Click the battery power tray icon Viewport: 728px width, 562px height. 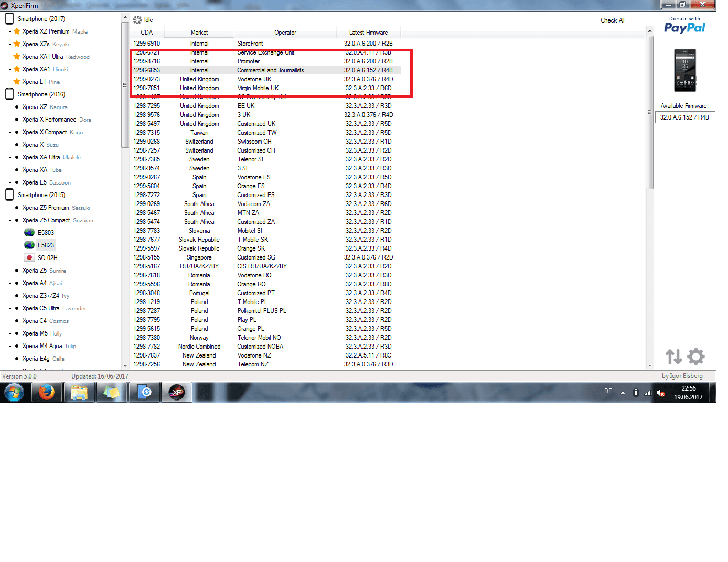tap(636, 393)
